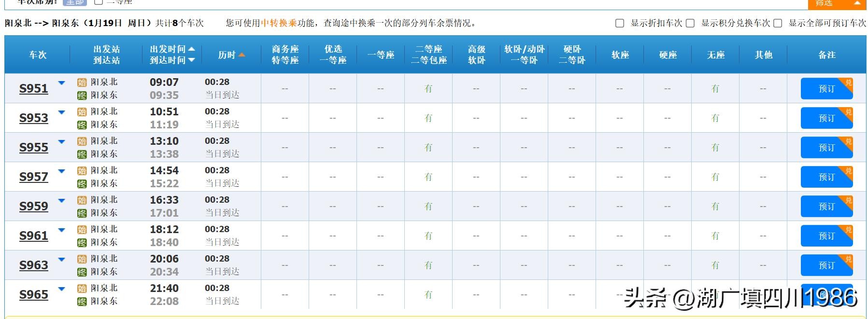Expand stop details arrow for train S955
The image size is (868, 319).
[x=61, y=142]
